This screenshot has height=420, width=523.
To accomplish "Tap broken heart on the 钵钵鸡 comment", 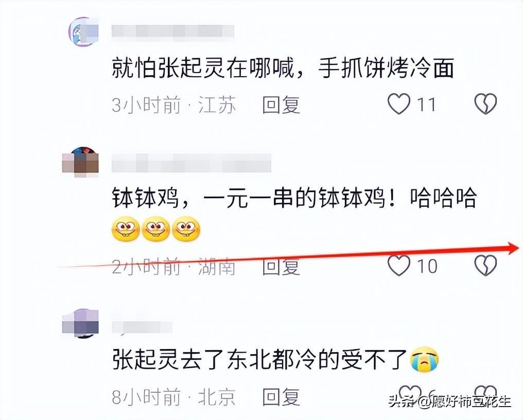I will tap(485, 266).
